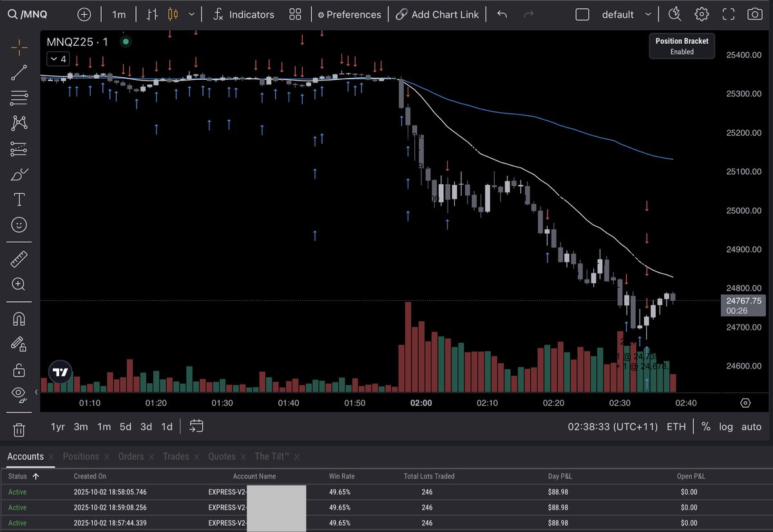Screen dimensions: 773x532
Task: Activate the ruler measure tool
Action: tap(19, 259)
